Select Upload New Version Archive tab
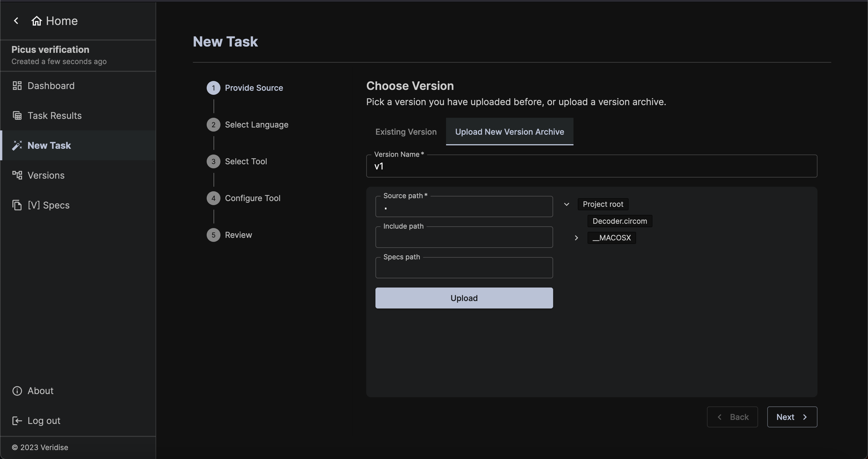This screenshot has height=459, width=868. click(509, 132)
